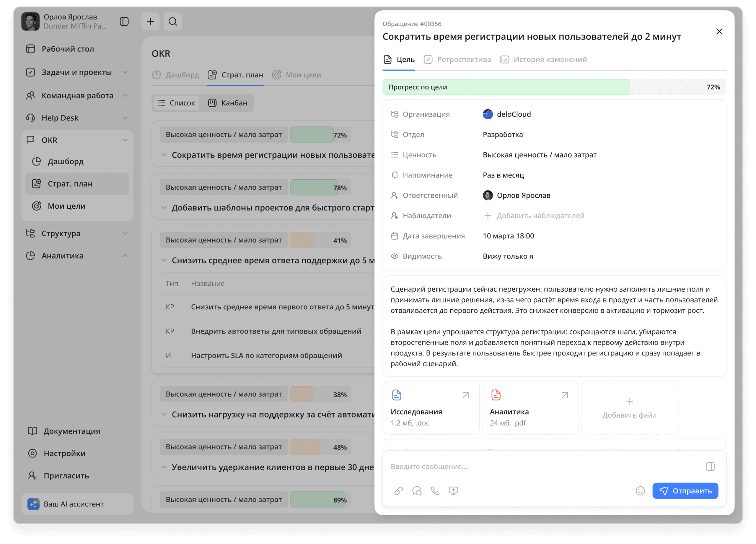The image size is (756, 544).
Task: Switch to Мои цели tab
Action: click(296, 75)
